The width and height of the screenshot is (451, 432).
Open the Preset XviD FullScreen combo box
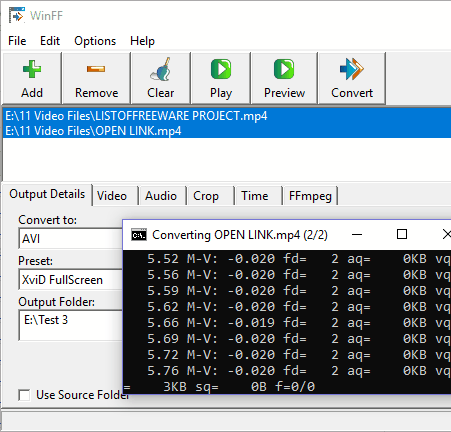(x=71, y=280)
